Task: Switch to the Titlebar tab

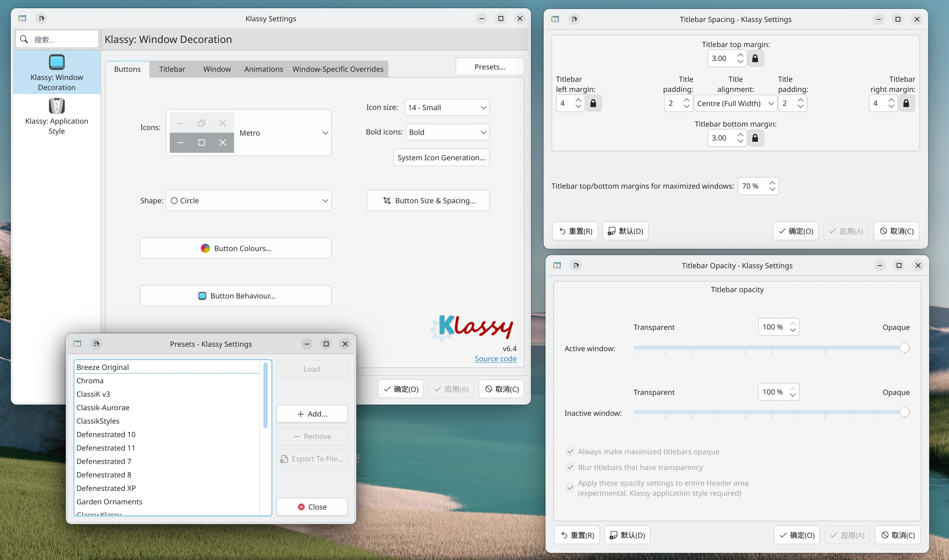Action: pos(172,69)
